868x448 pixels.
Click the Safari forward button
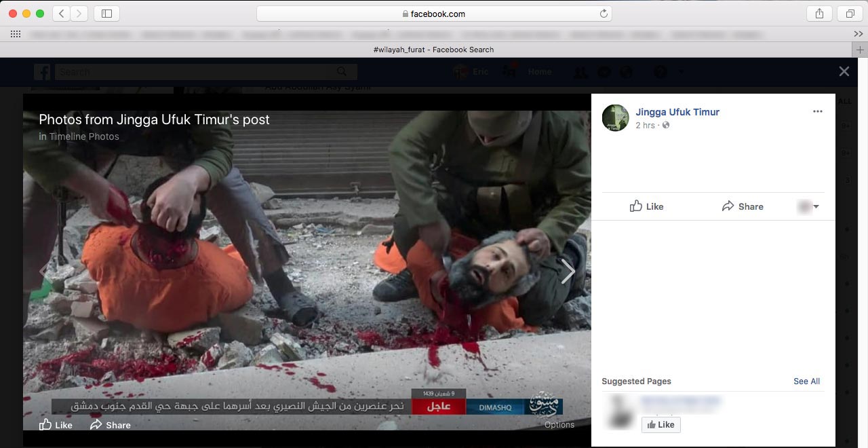(x=79, y=14)
